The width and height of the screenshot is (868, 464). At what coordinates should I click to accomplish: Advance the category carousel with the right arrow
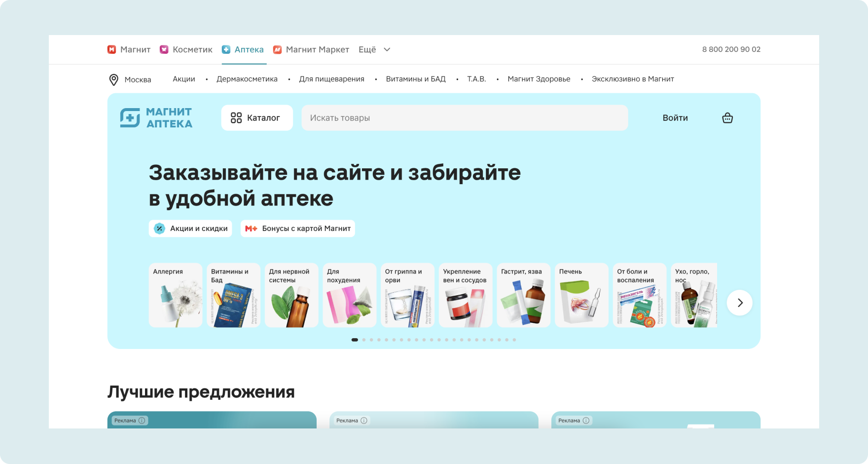739,303
